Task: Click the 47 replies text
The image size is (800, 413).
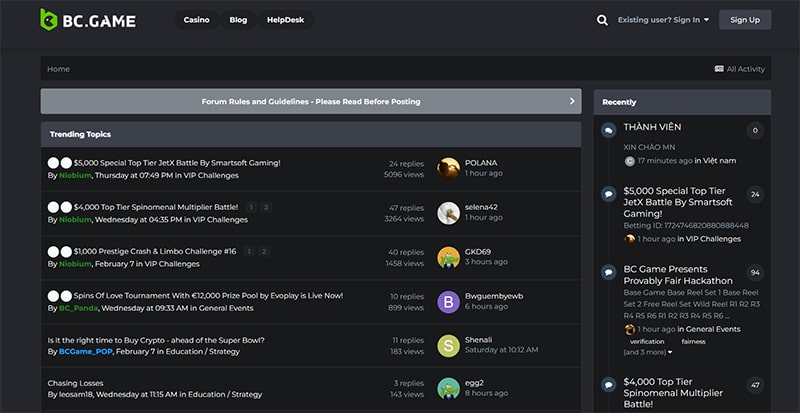Action: pyautogui.click(x=406, y=208)
